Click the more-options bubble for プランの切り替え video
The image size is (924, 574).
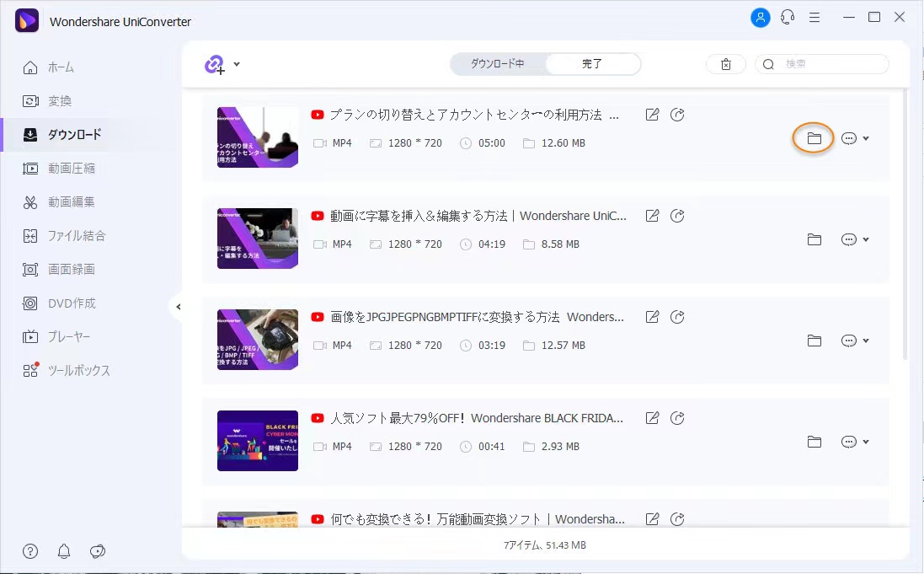848,138
